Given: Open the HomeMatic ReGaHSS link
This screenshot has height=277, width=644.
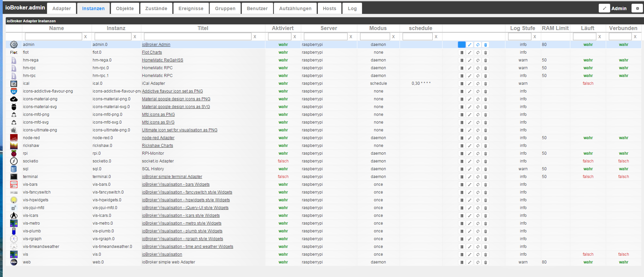Looking at the screenshot, I should (163, 60).
